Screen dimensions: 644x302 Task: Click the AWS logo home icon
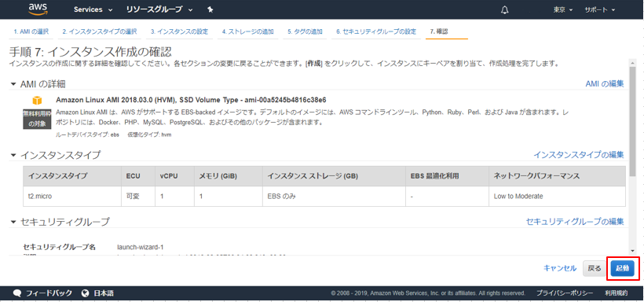38,9
